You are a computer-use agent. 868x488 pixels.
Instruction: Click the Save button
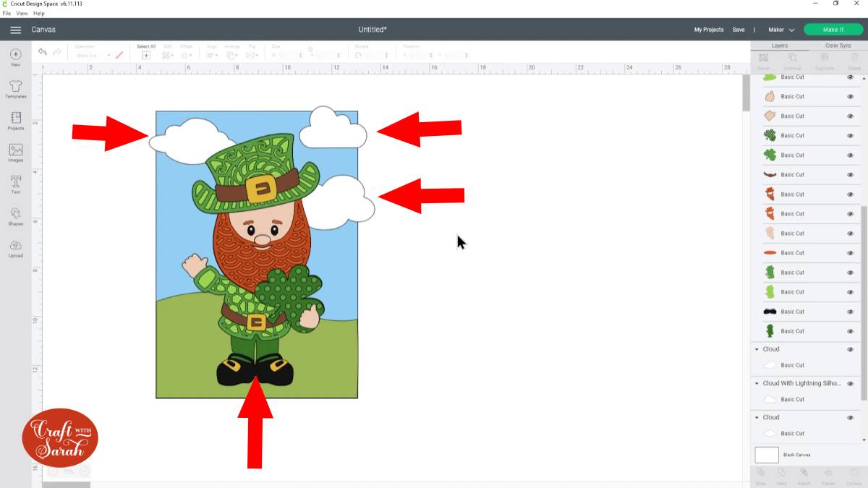[739, 30]
